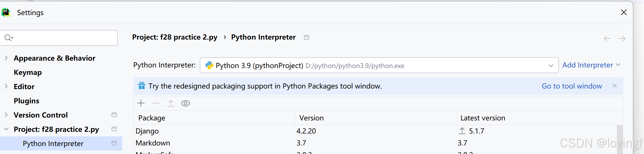Open the Keymap settings page

tap(28, 72)
